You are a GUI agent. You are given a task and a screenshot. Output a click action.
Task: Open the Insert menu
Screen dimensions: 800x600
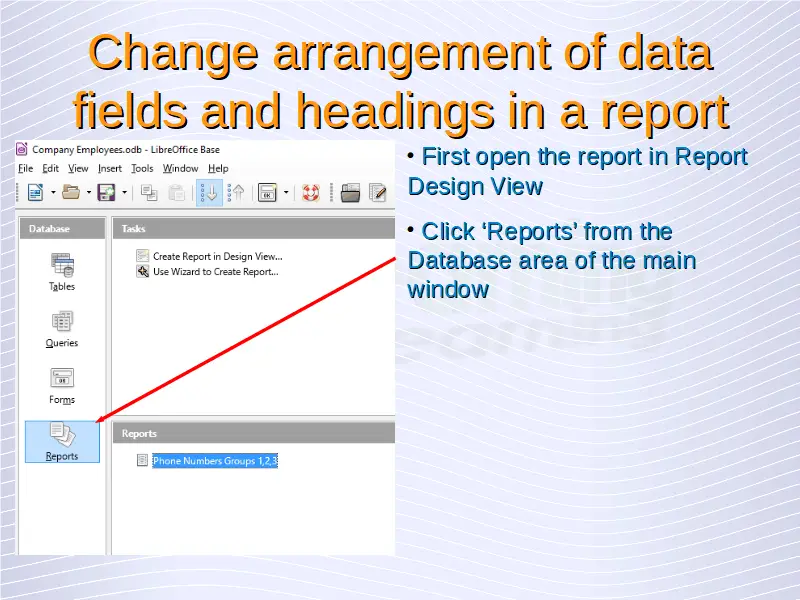tap(110, 168)
